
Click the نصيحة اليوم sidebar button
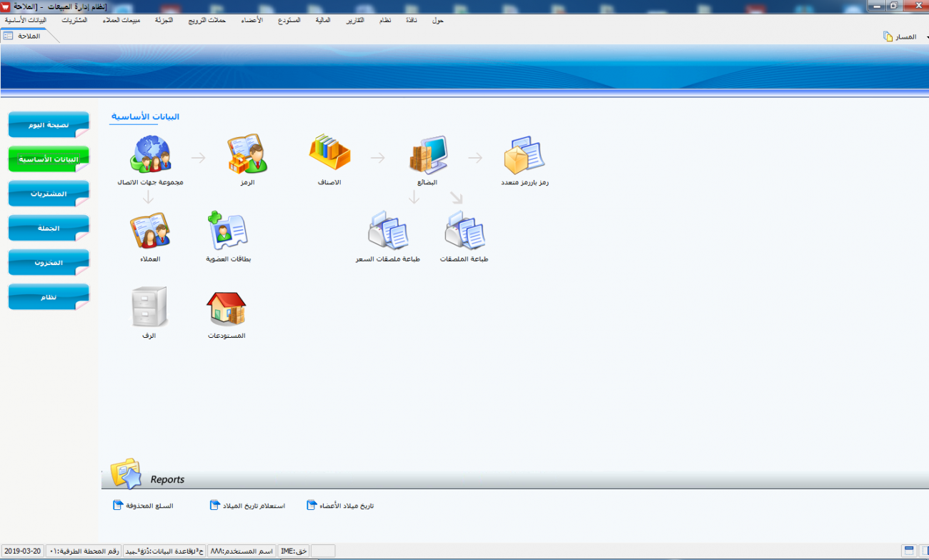(x=49, y=124)
